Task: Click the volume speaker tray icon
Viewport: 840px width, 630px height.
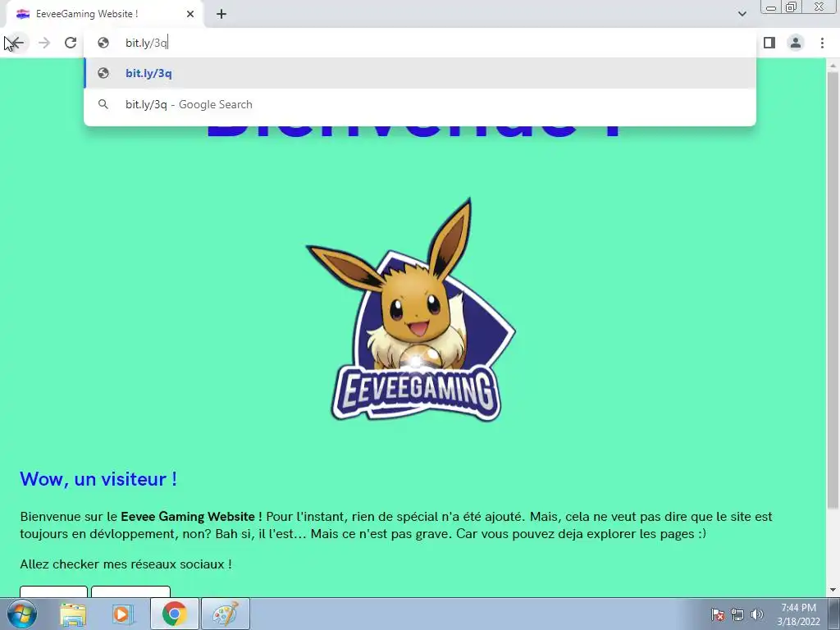Action: pyautogui.click(x=757, y=614)
